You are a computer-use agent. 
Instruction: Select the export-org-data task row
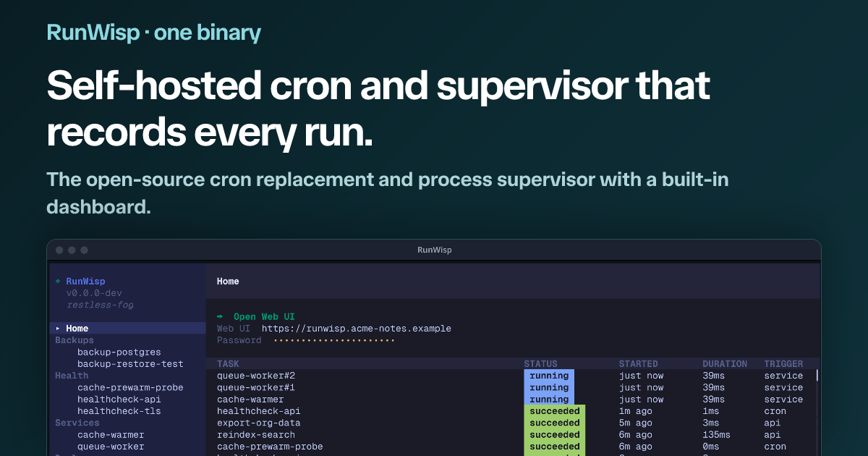tap(512, 423)
